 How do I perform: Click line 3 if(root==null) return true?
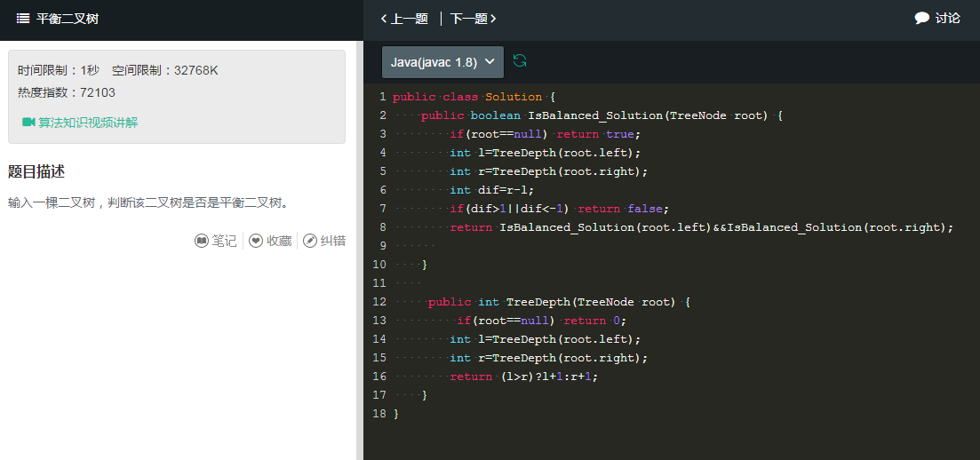[x=546, y=134]
